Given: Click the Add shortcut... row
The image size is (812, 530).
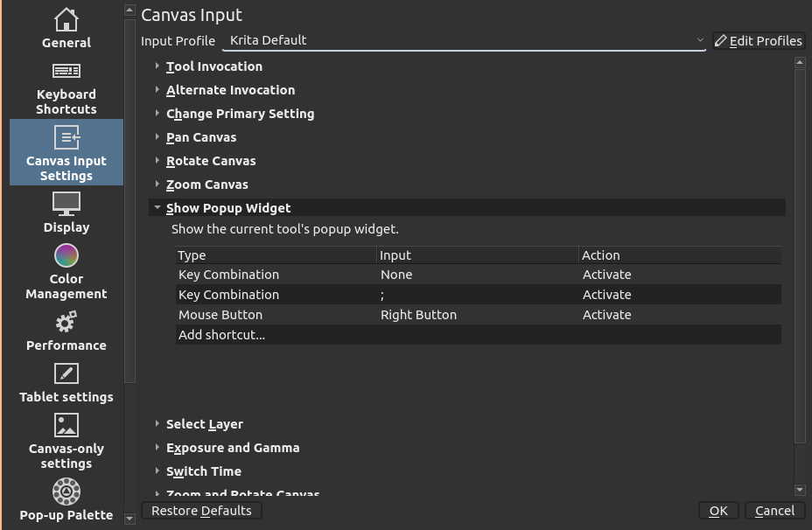Looking at the screenshot, I should coord(478,335).
